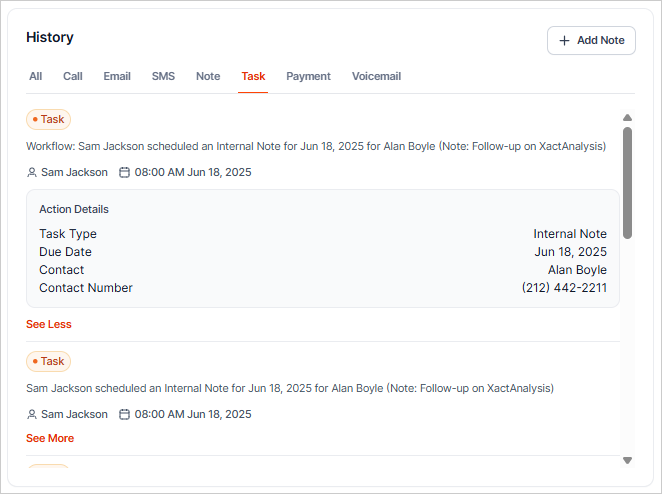Select the Task tab

pyautogui.click(x=253, y=76)
